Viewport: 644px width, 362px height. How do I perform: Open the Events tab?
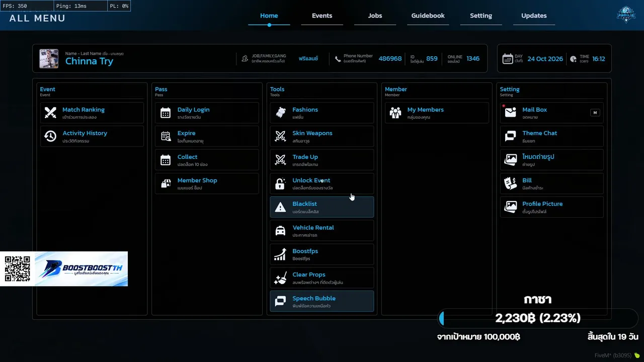pos(322,16)
